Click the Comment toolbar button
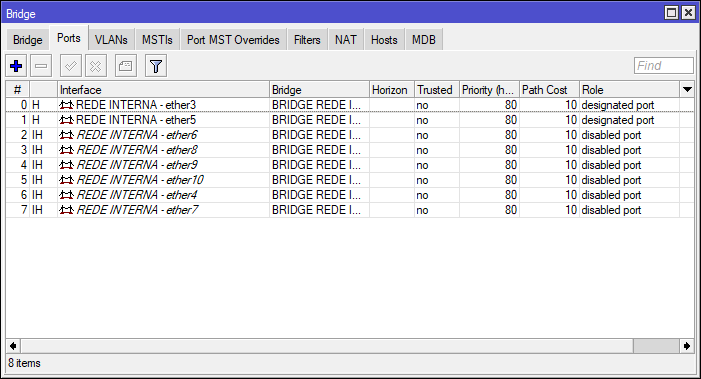The width and height of the screenshot is (701, 379). point(126,66)
